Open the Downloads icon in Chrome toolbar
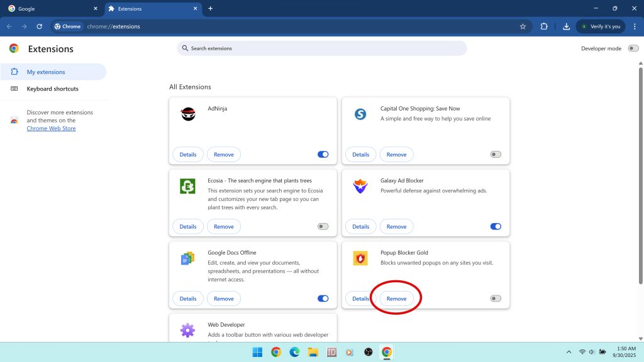644x362 pixels. [566, 26]
